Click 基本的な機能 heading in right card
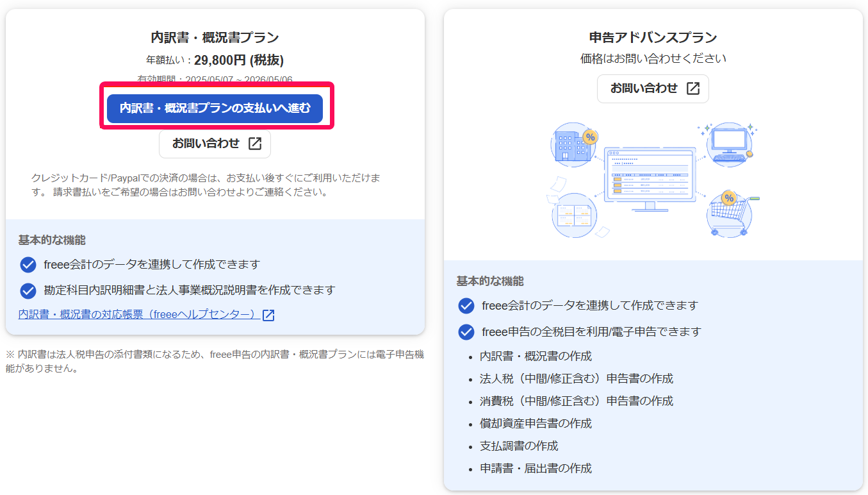 click(x=490, y=281)
